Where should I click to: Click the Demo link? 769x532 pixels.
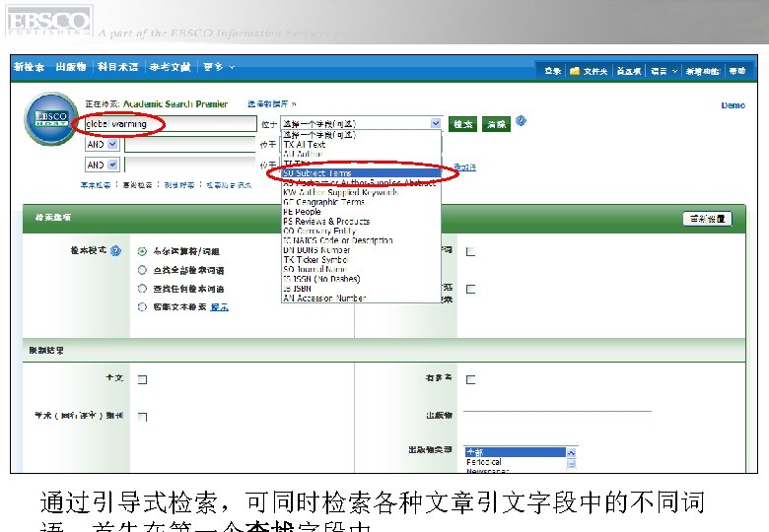coord(733,105)
